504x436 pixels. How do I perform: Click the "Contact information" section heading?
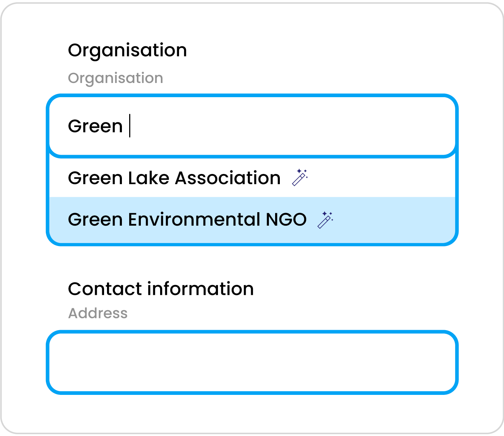(x=160, y=289)
